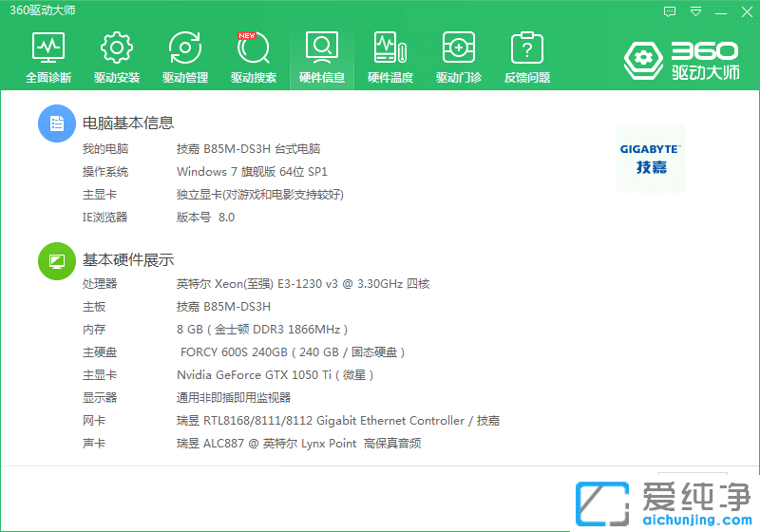Click the 全面诊断 tab label
The height and width of the screenshot is (532, 760).
(x=48, y=78)
